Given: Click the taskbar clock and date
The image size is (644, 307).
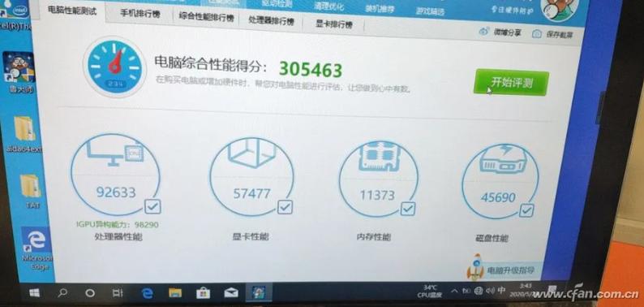Looking at the screenshot, I should (523, 290).
